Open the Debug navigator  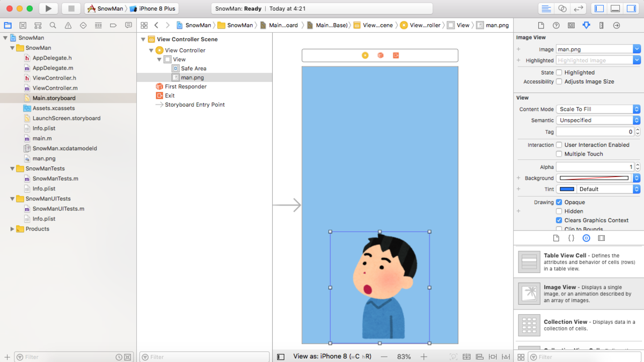point(98,25)
